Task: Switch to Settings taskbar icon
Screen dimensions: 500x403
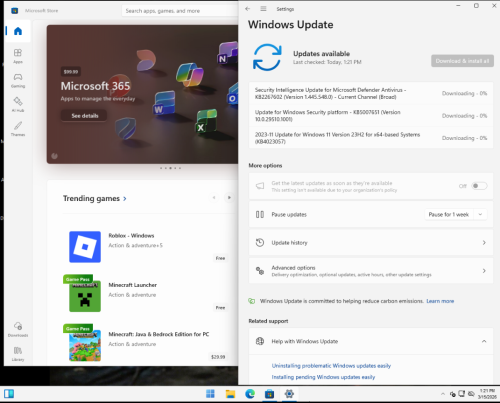Action: pyautogui.click(x=289, y=394)
